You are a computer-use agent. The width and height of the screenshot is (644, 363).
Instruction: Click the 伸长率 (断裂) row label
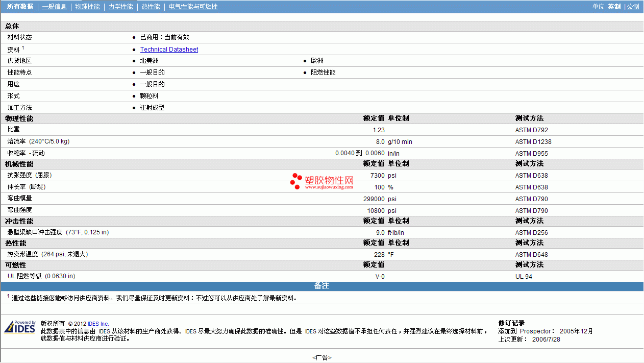point(28,187)
